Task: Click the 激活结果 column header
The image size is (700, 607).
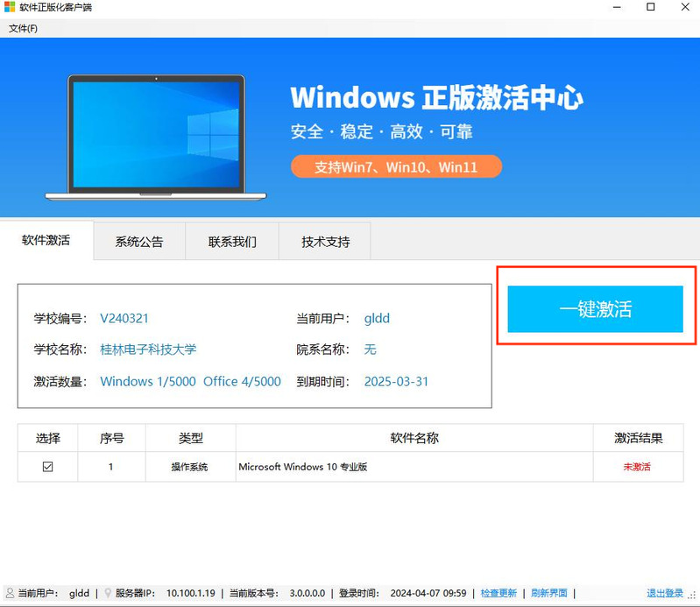Action: [638, 438]
